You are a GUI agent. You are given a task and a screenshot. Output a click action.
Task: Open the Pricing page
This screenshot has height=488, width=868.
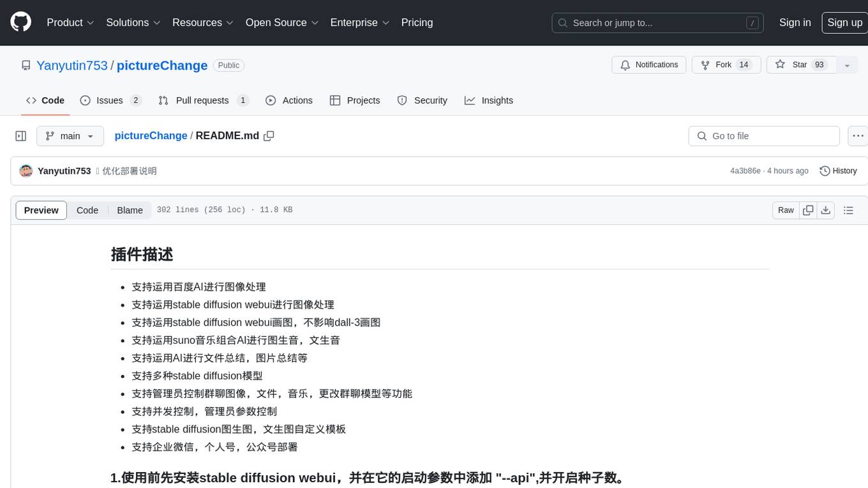click(x=417, y=22)
